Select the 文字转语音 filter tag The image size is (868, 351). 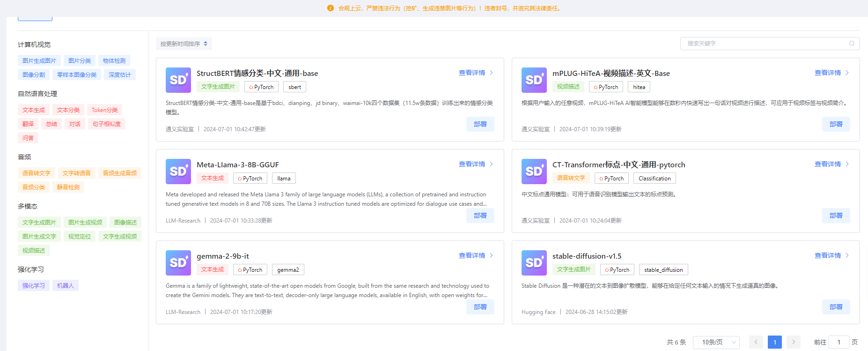tap(77, 173)
